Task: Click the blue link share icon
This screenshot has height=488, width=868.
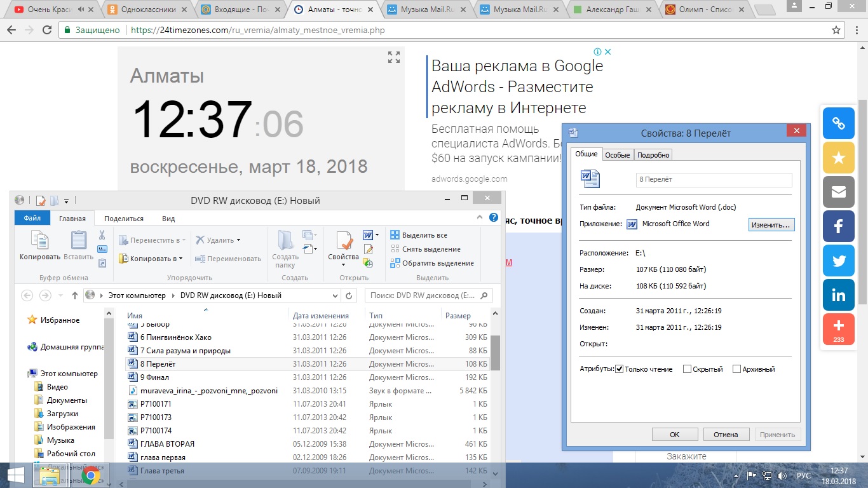Action: point(839,123)
